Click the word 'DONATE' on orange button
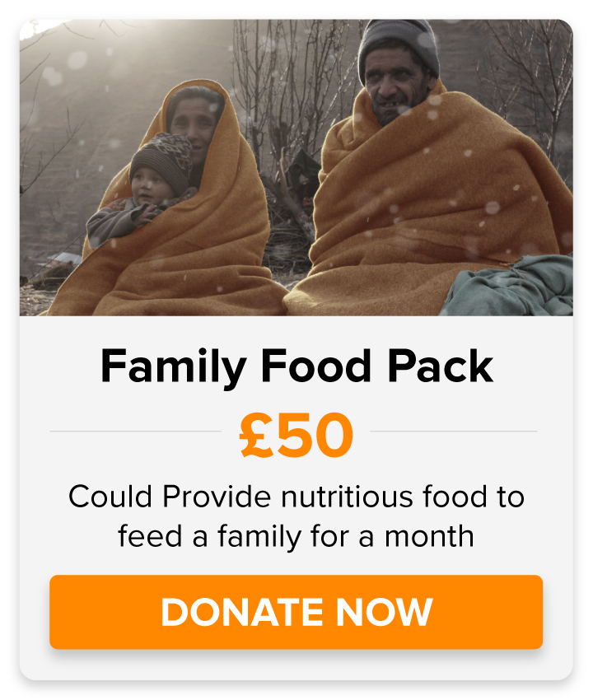593x700 pixels. click(242, 612)
